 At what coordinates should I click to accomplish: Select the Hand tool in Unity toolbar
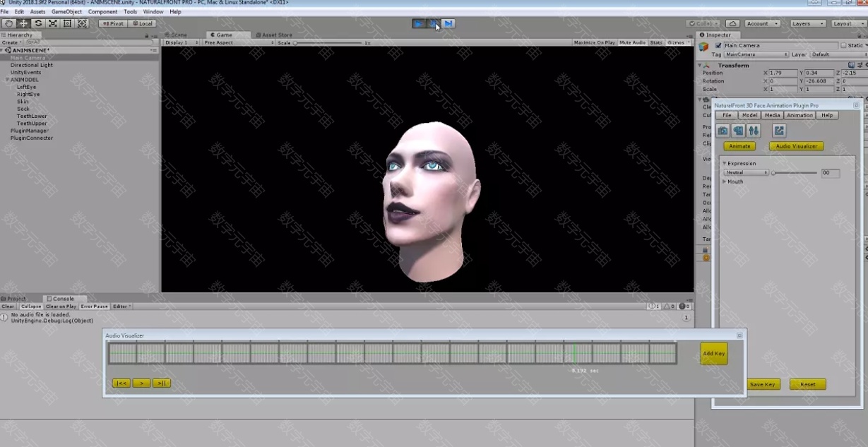pyautogui.click(x=8, y=23)
